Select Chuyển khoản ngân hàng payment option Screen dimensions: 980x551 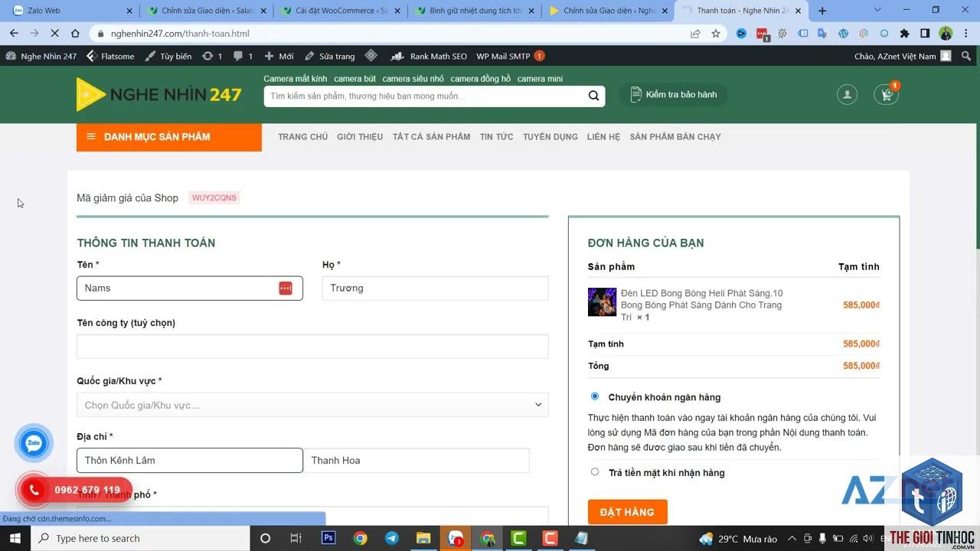point(595,396)
